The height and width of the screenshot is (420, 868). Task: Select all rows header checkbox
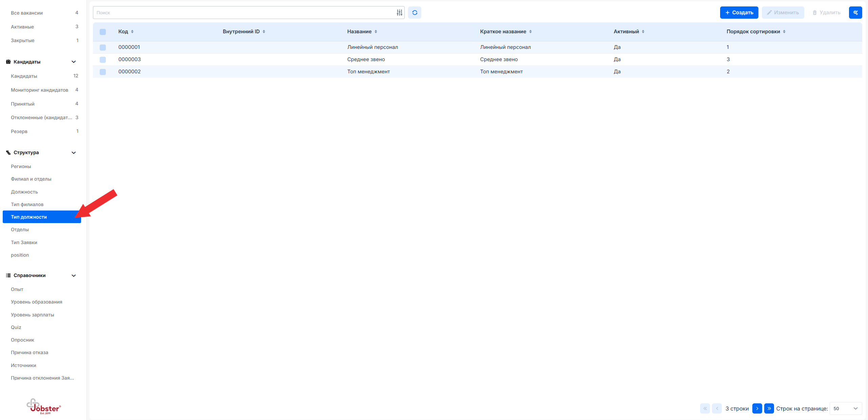[103, 32]
